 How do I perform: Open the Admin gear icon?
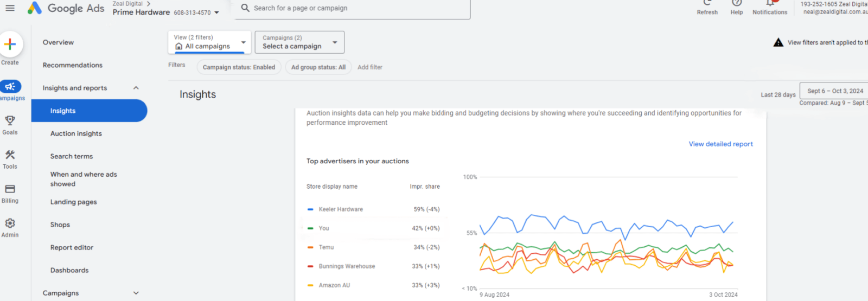pos(10,223)
